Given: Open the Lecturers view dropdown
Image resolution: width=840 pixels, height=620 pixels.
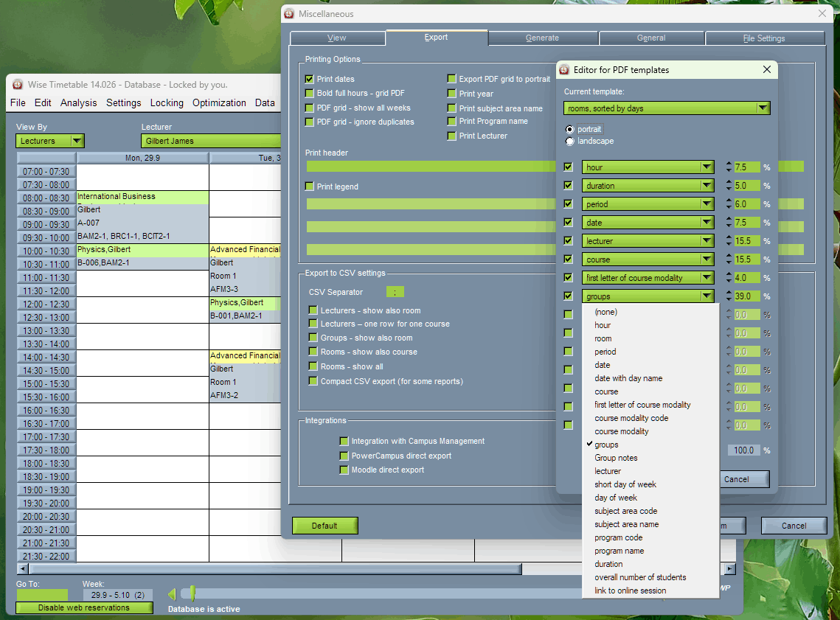Looking at the screenshot, I should click(77, 141).
